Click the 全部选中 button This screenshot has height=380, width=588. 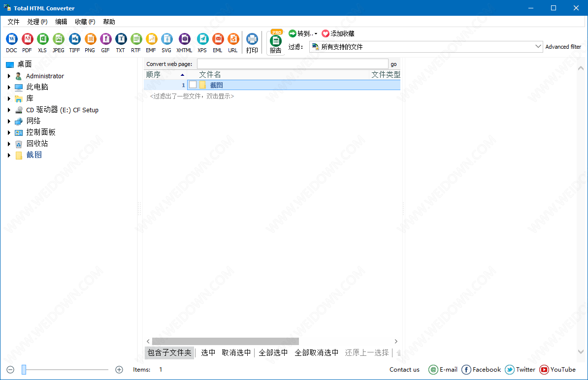tap(273, 352)
